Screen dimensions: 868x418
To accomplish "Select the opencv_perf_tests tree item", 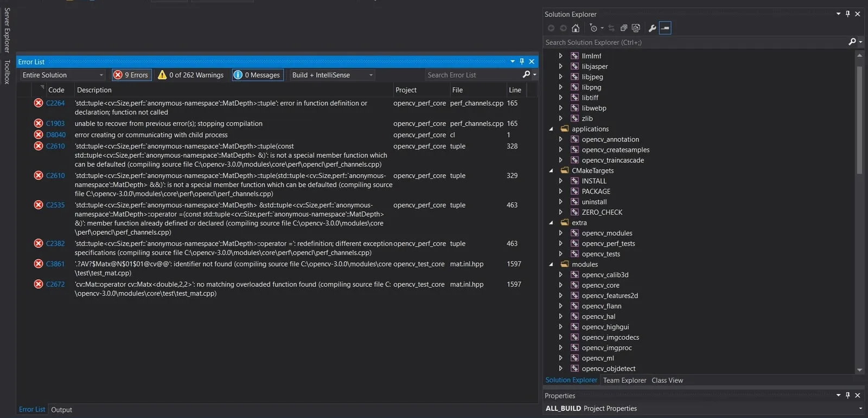I will pyautogui.click(x=608, y=243).
